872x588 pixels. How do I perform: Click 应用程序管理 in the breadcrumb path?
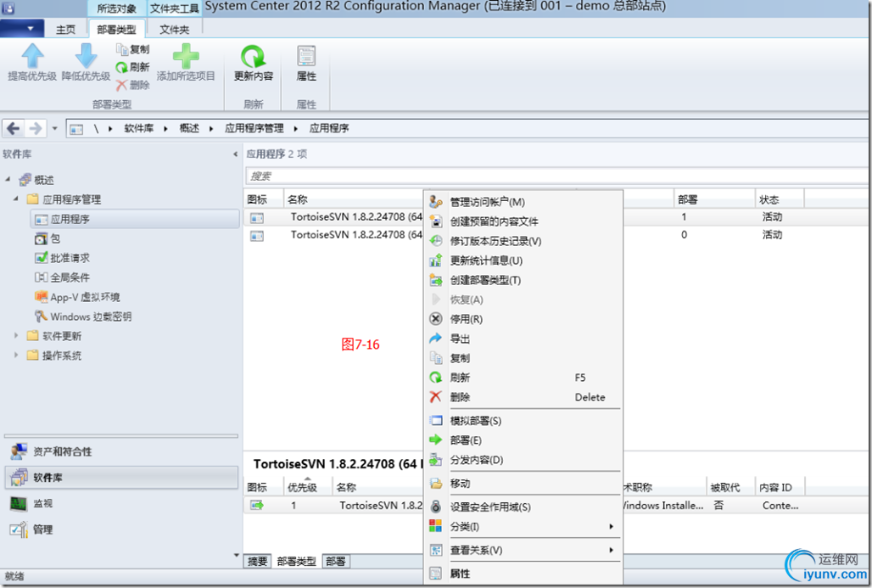254,128
